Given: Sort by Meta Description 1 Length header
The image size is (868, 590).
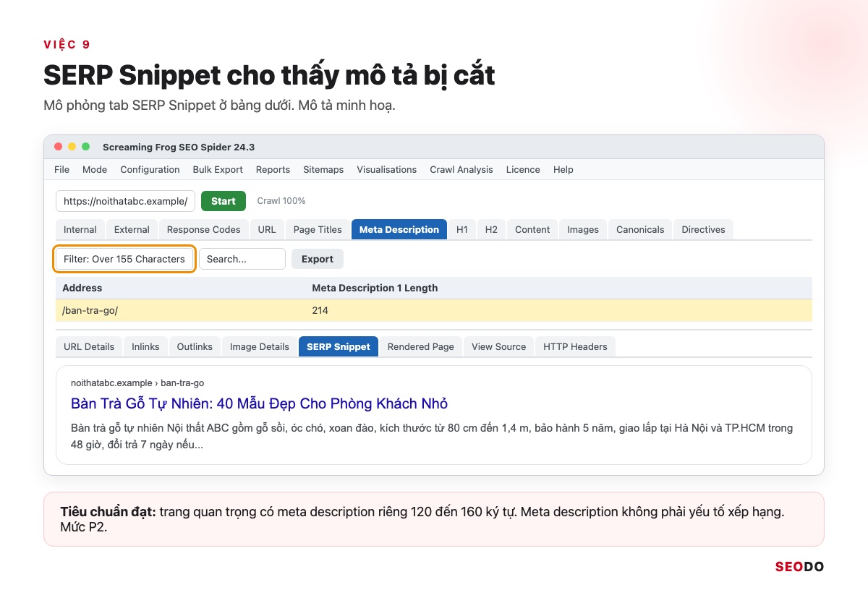Looking at the screenshot, I should tap(375, 288).
